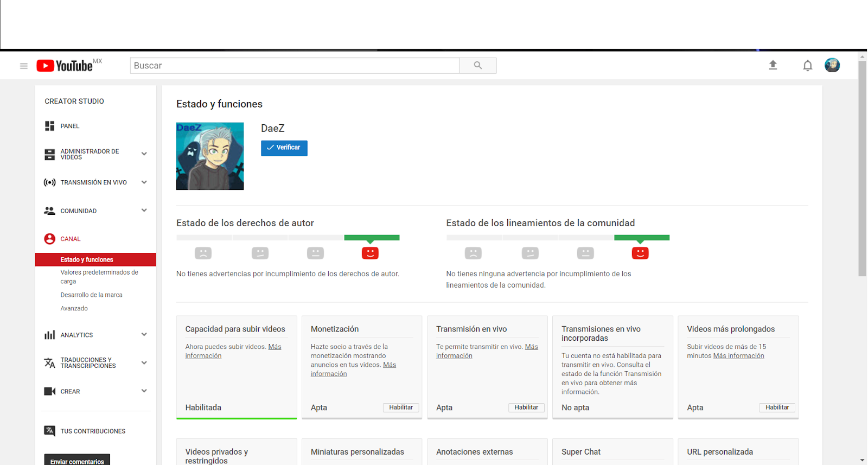
Task: Click the 'No apta' status text
Action: pyautogui.click(x=575, y=407)
